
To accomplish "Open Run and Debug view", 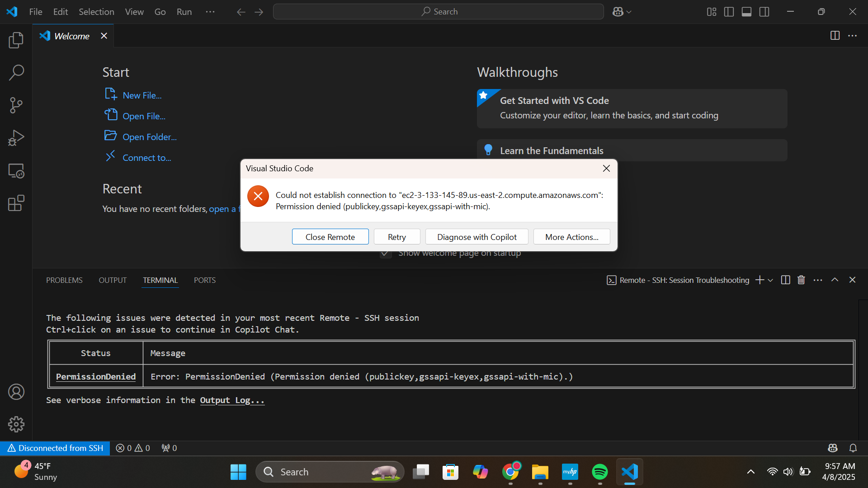I will coord(16,138).
